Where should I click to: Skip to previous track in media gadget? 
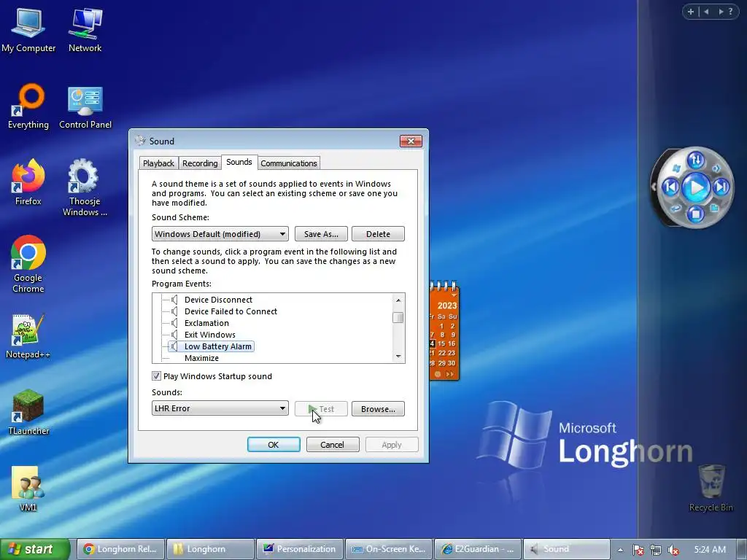tap(670, 187)
